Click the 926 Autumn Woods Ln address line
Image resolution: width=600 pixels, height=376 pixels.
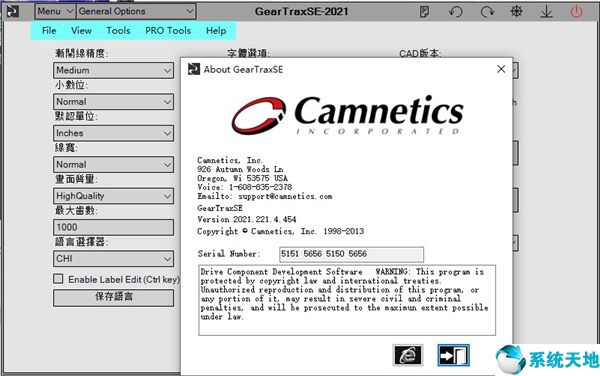240,169
